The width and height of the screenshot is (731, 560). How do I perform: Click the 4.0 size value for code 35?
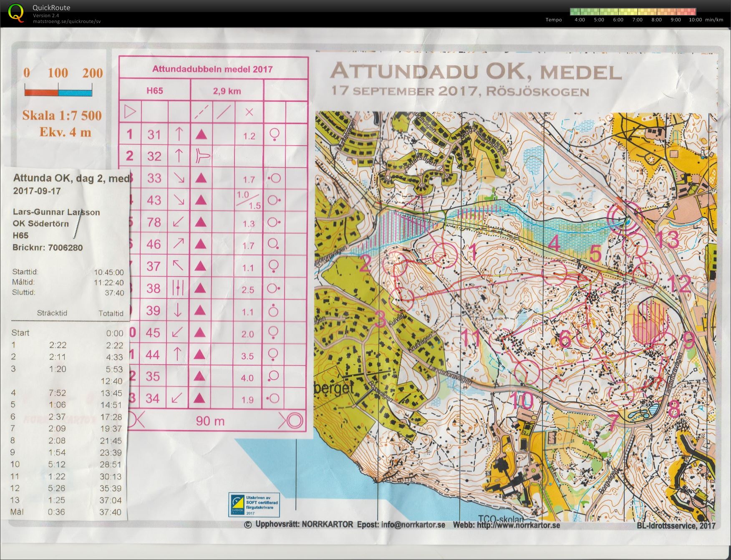click(x=247, y=378)
